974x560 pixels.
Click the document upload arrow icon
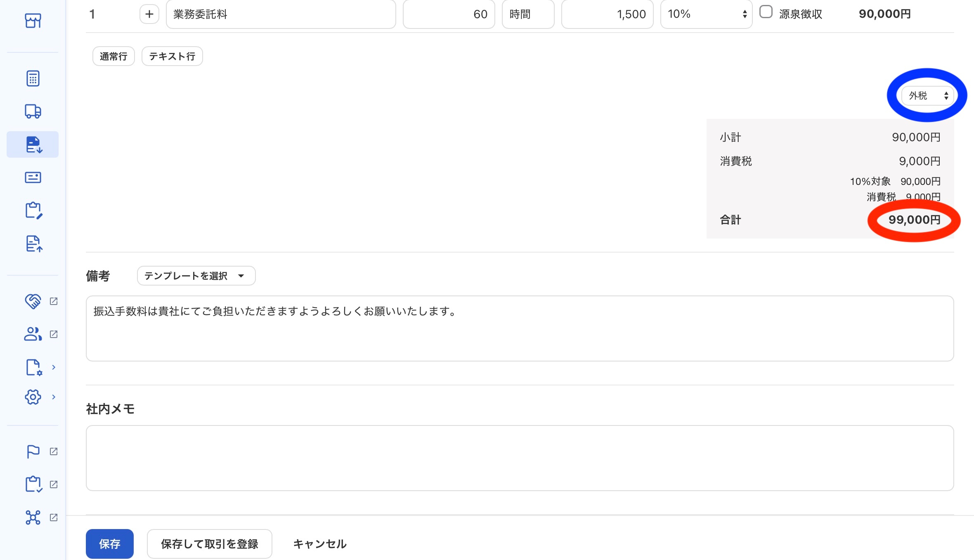(33, 243)
